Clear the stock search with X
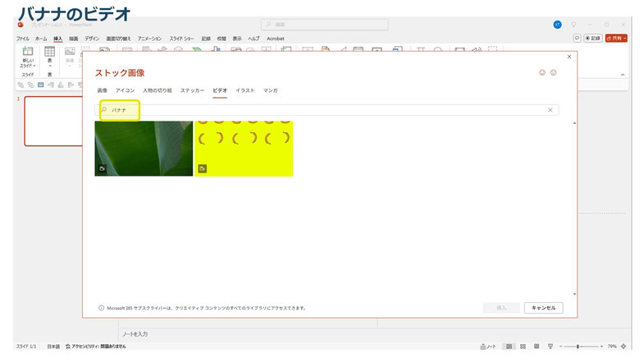644x363 pixels. point(550,110)
